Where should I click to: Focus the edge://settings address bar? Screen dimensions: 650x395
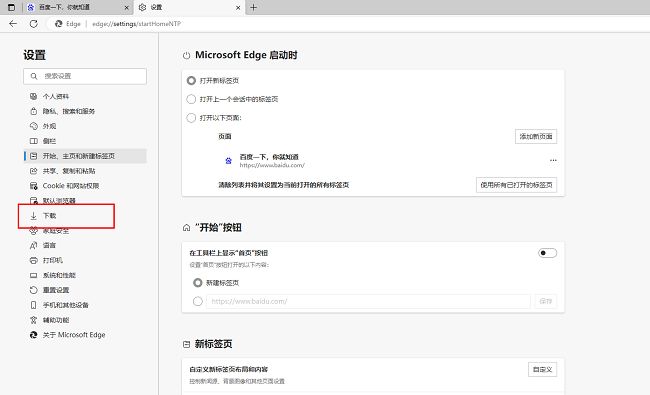[137, 24]
